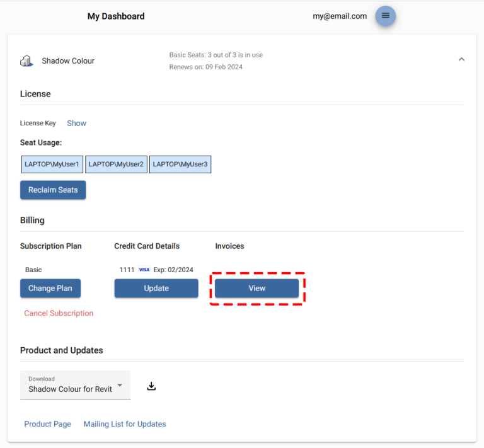
Task: Click the Visa card logo
Action: [144, 270]
